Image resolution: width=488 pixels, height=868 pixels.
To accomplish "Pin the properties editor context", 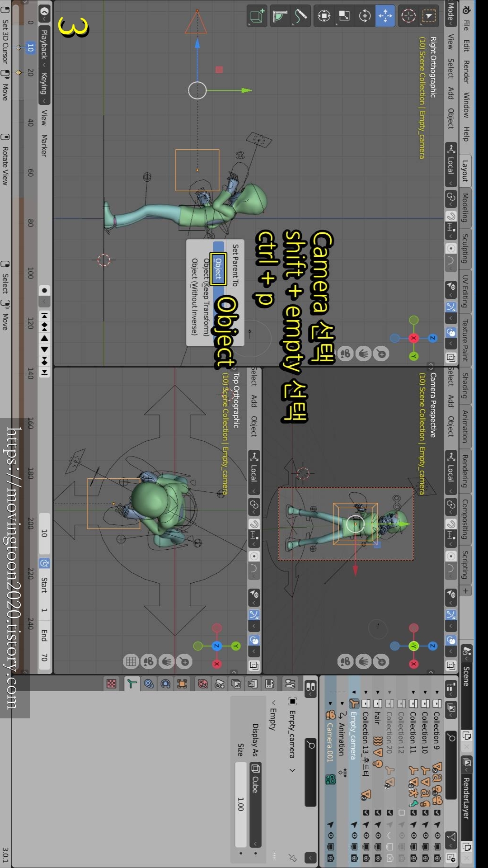I will click(x=293, y=858).
